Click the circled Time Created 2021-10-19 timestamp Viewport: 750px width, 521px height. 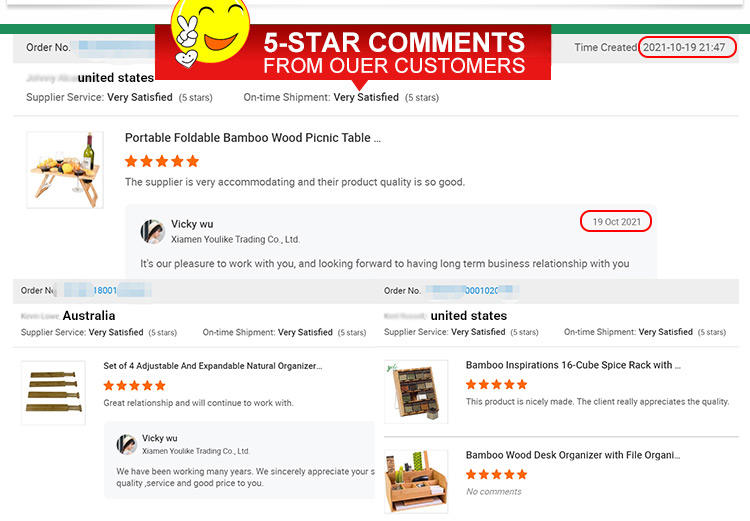687,47
